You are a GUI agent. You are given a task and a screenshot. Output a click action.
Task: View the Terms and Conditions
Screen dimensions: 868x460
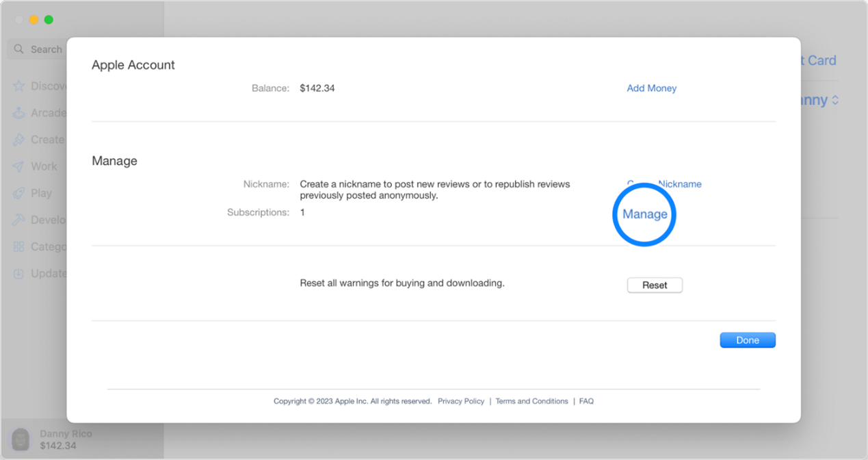point(531,401)
